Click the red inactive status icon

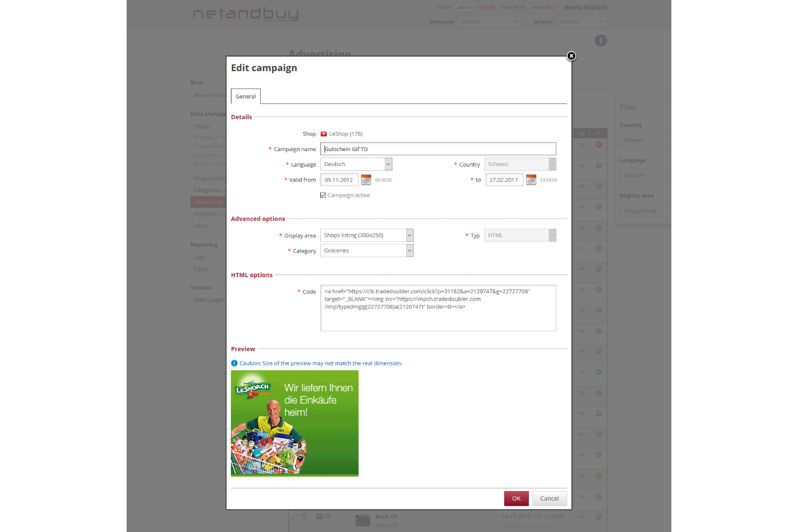pyautogui.click(x=598, y=145)
